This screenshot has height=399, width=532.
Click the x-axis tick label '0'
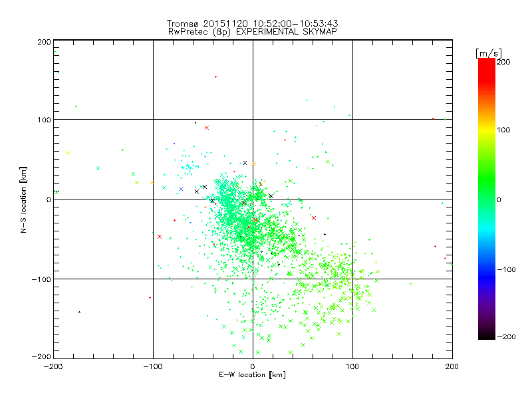[253, 366]
